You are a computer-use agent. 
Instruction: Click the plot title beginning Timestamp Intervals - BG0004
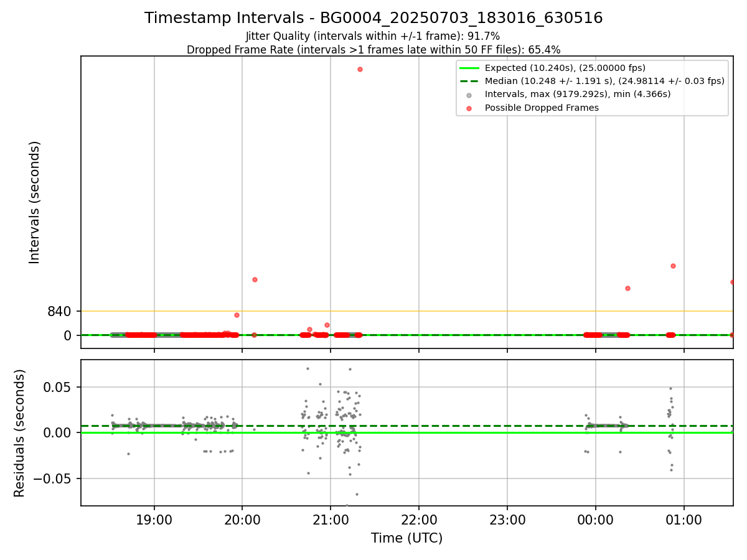click(374, 18)
